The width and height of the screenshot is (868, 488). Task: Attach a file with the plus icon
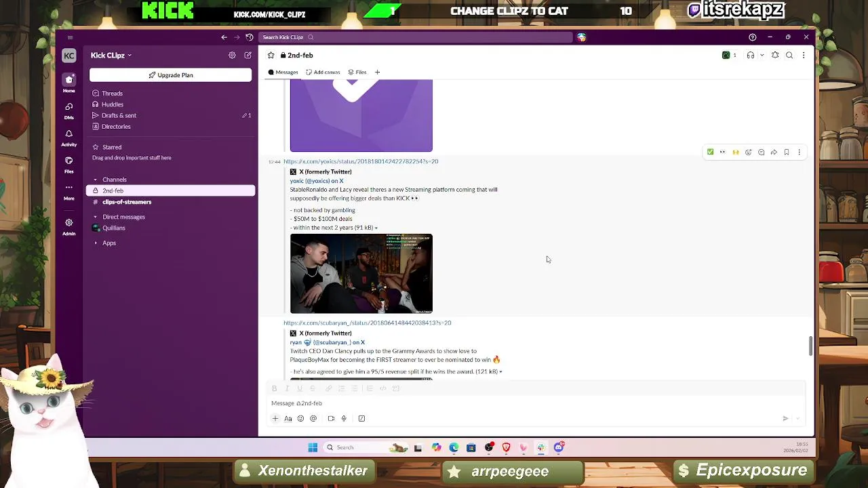[x=275, y=418]
